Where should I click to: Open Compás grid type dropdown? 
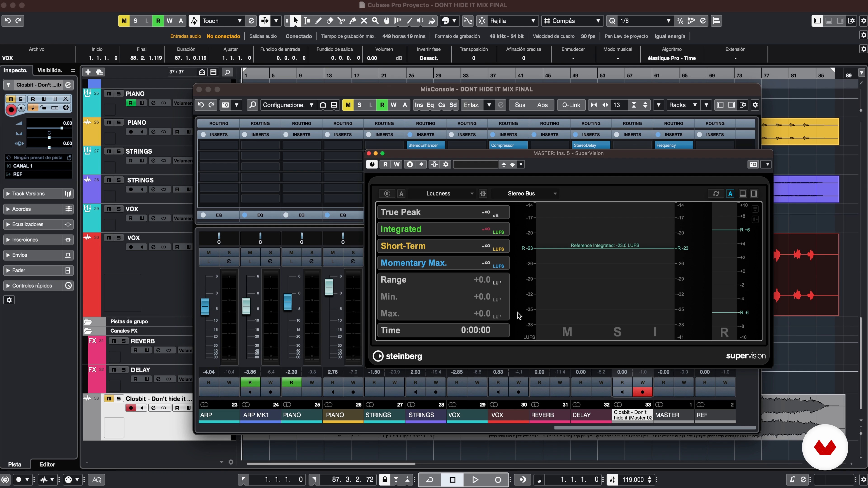[572, 21]
